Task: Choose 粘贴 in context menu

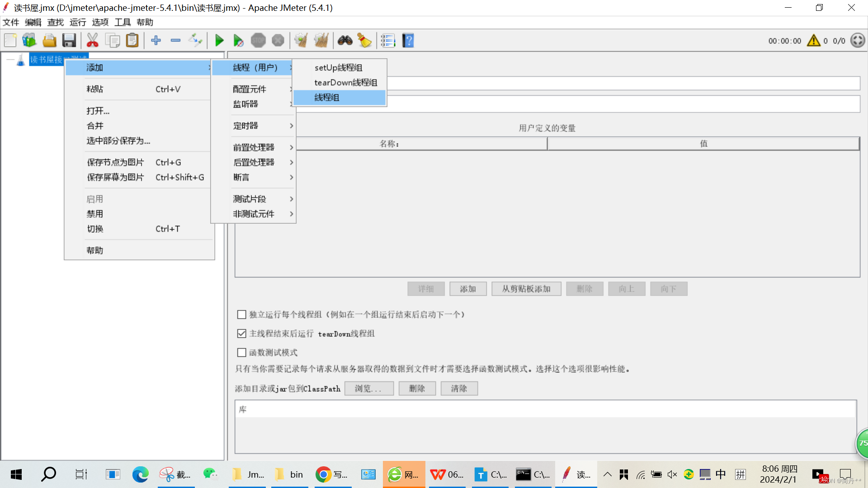Action: pos(138,89)
